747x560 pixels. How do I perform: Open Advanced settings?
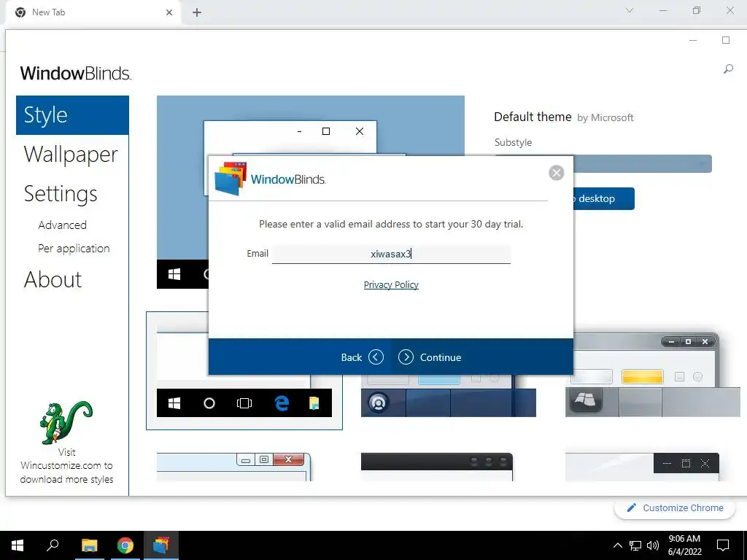(63, 225)
